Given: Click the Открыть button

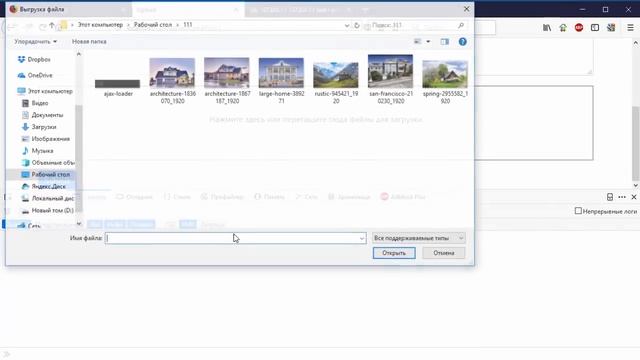Looking at the screenshot, I should pyautogui.click(x=394, y=253).
